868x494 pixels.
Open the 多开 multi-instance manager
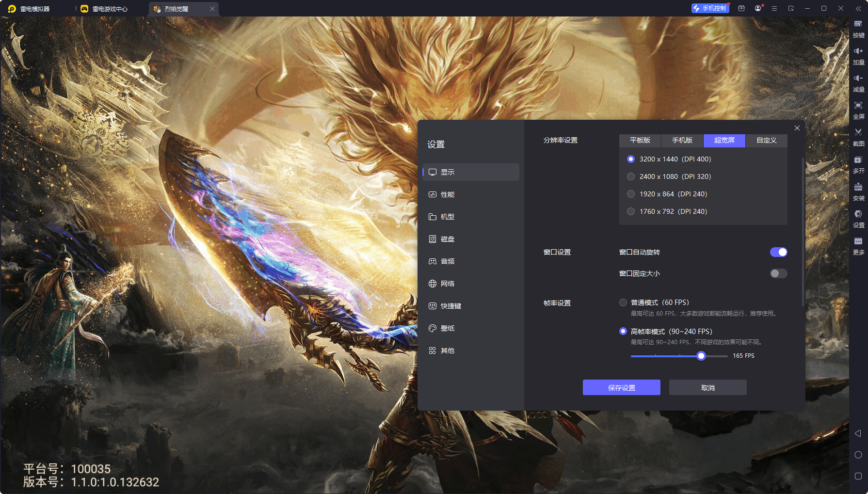pos(858,164)
